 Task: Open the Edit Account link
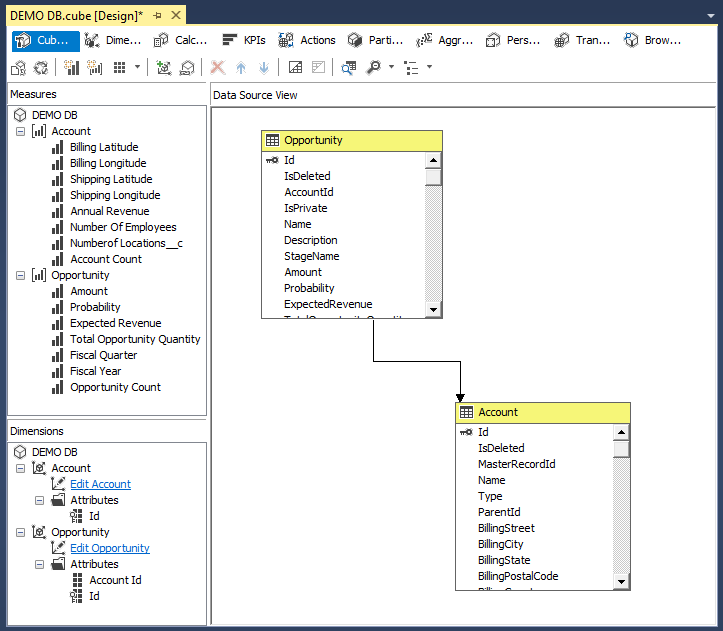pyautogui.click(x=100, y=484)
